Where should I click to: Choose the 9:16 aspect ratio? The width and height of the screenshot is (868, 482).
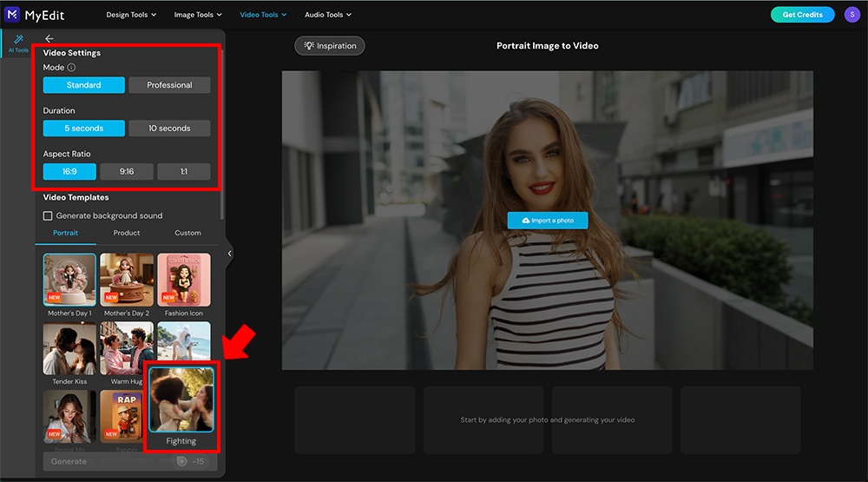coord(127,171)
